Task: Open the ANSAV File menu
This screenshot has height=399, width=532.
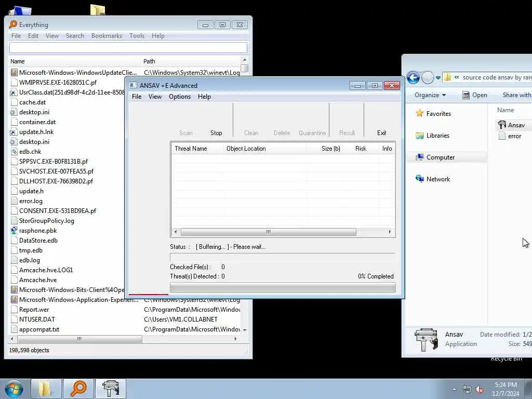Action: coord(137,96)
